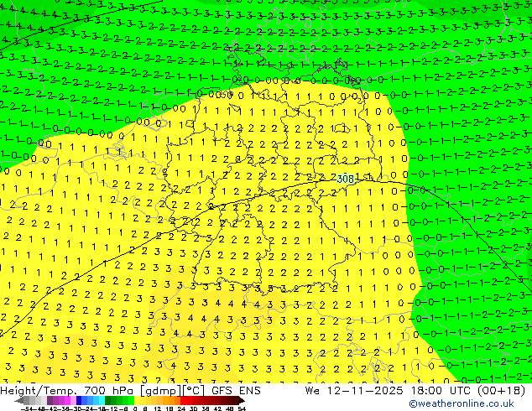
Task: Click the 'We 12-11-2025' forecast date
Action: point(355,391)
